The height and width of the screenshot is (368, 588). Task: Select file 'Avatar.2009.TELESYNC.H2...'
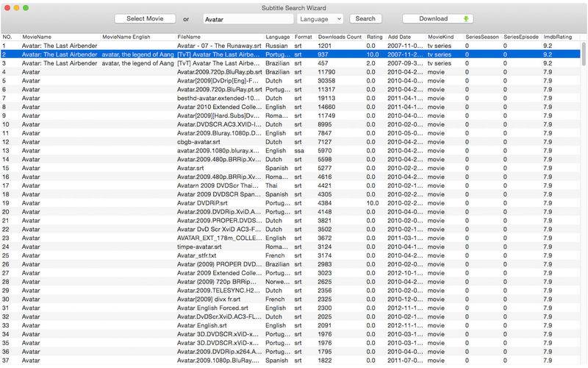pyautogui.click(x=218, y=291)
